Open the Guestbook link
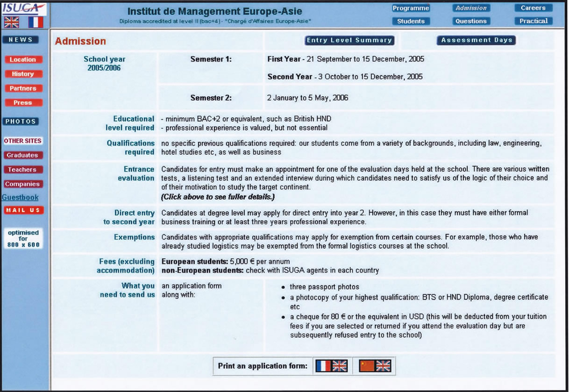The image size is (569, 392). (x=21, y=197)
